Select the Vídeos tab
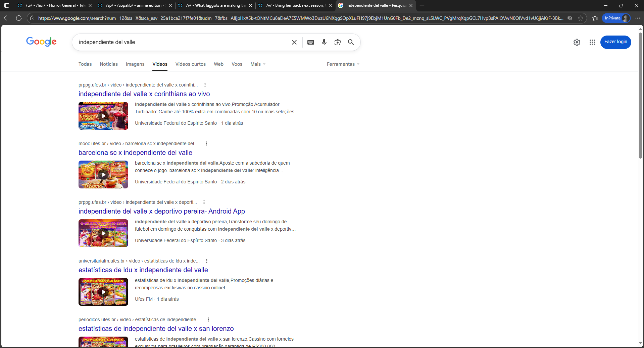 (x=160, y=64)
